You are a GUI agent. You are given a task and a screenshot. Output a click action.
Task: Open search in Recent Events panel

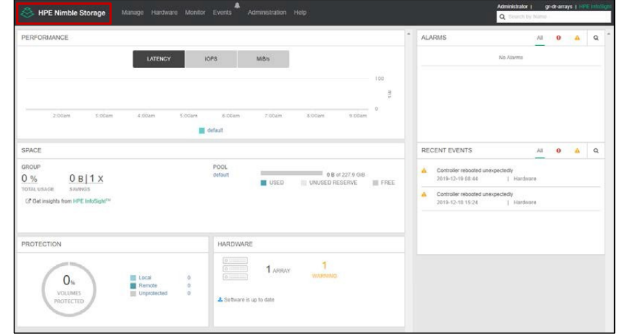596,151
